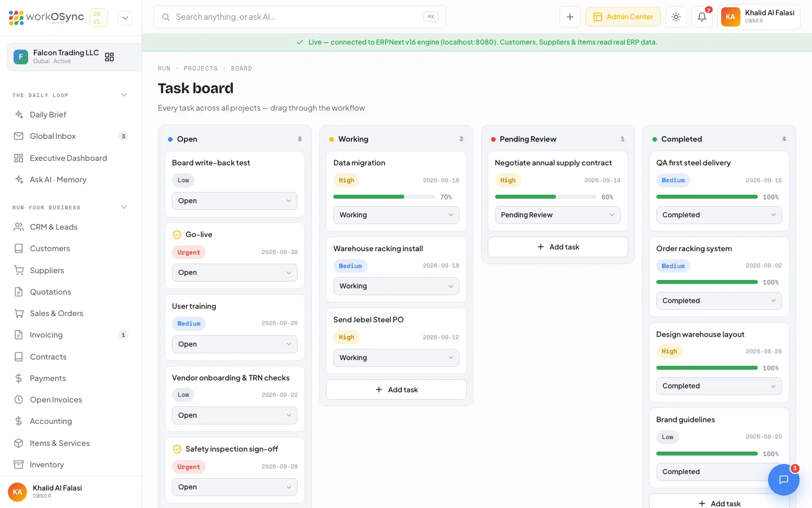Collapse the Run Your Business section

point(124,207)
